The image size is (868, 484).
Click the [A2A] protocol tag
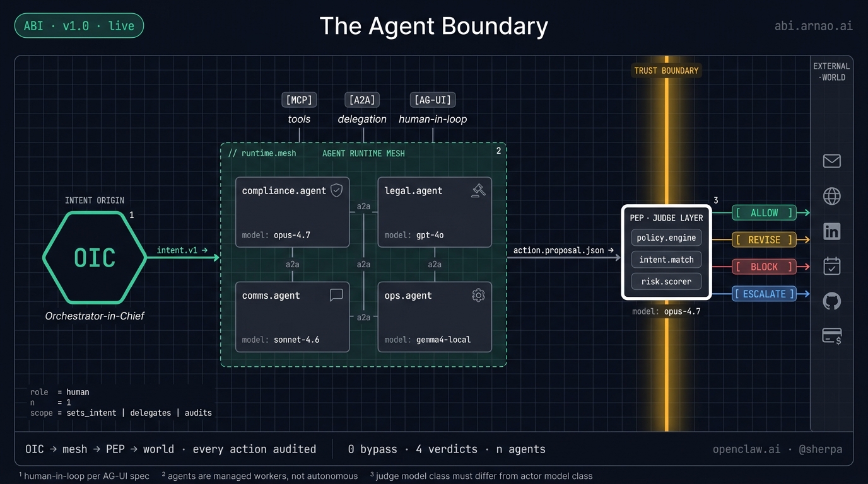click(x=362, y=100)
